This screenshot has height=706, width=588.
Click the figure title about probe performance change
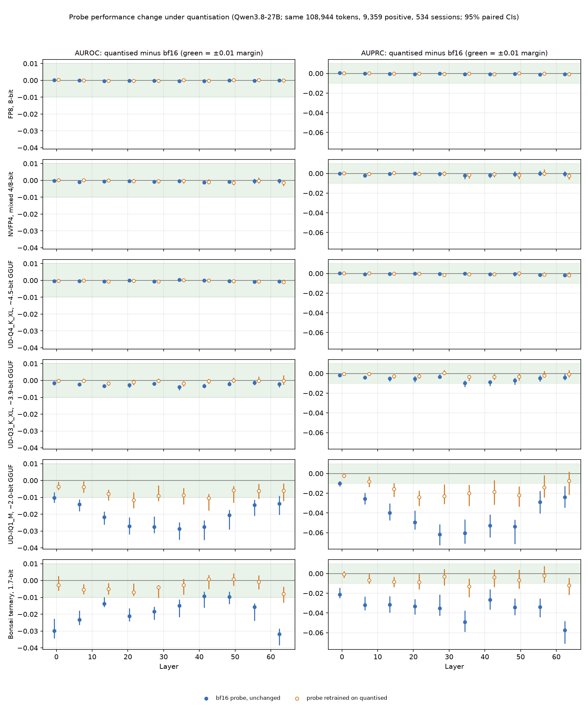(x=294, y=17)
